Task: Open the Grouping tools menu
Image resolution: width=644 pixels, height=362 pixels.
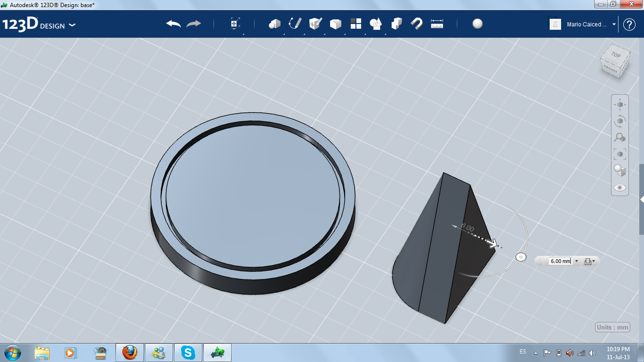Action: [x=376, y=24]
